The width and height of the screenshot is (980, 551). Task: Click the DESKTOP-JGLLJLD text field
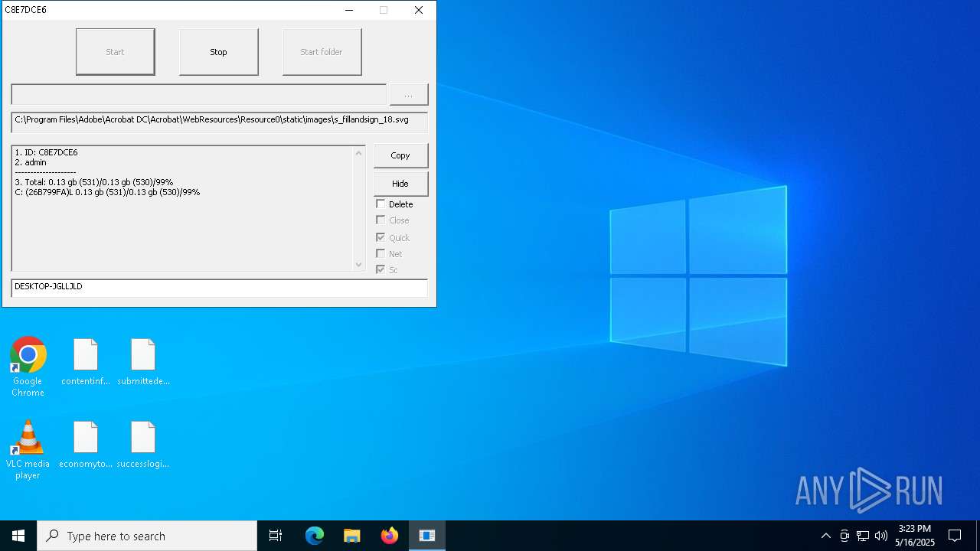point(219,288)
